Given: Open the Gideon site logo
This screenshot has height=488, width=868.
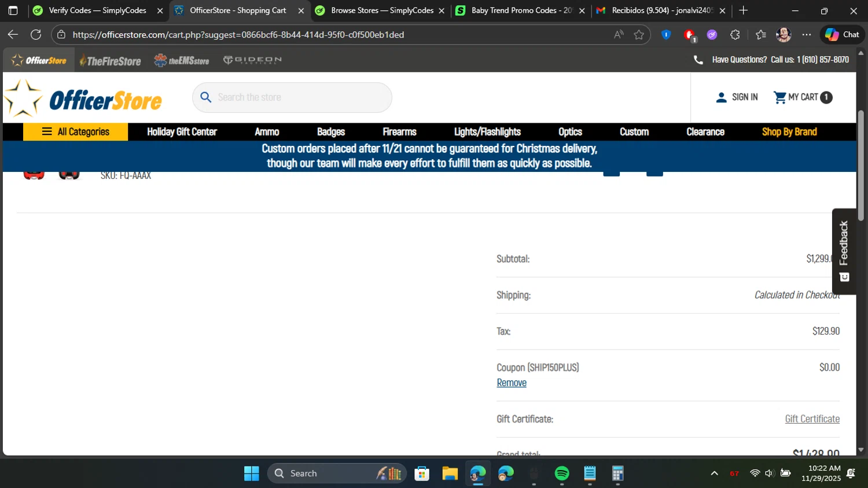Looking at the screenshot, I should point(253,60).
